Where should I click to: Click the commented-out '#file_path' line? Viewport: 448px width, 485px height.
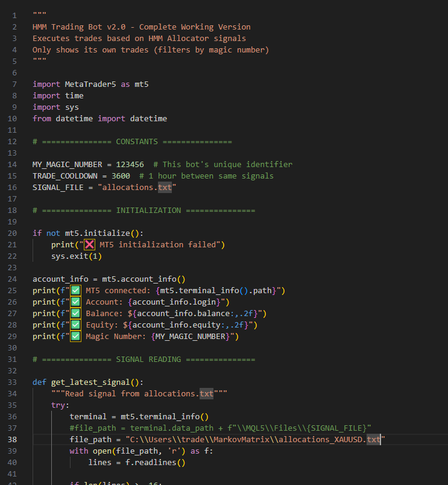click(x=220, y=428)
